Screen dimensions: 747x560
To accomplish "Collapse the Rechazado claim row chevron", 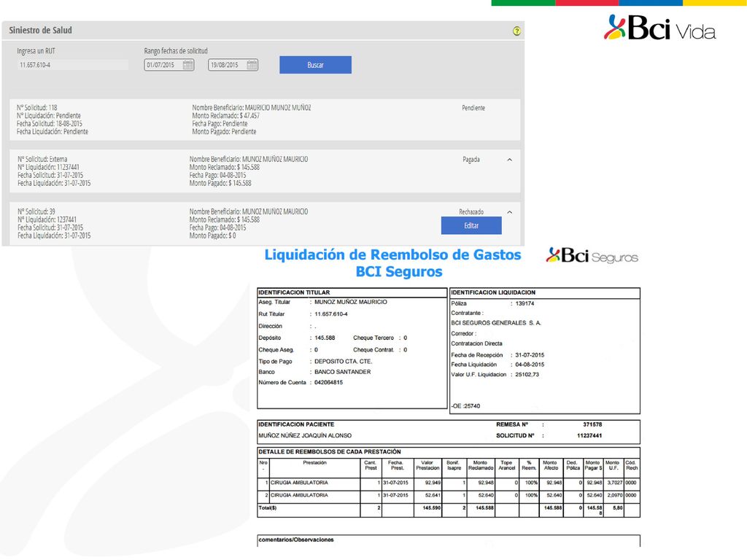I will click(x=510, y=212).
